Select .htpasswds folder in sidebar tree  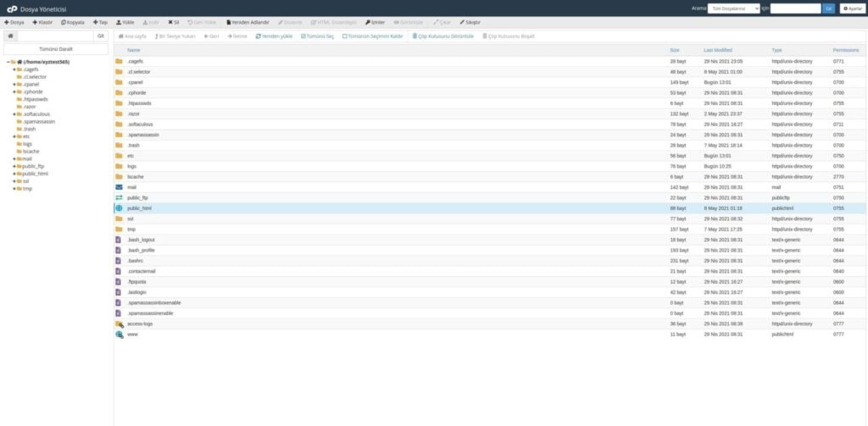pyautogui.click(x=36, y=99)
